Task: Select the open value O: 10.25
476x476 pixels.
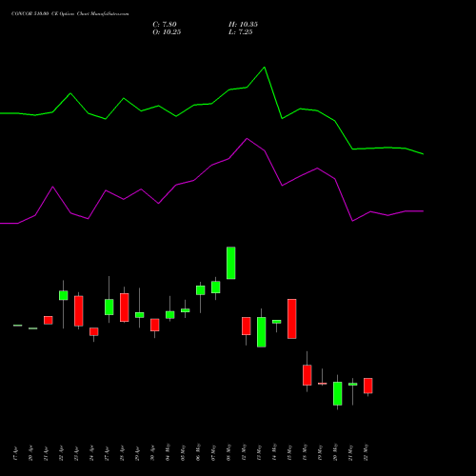Action: coord(167,32)
